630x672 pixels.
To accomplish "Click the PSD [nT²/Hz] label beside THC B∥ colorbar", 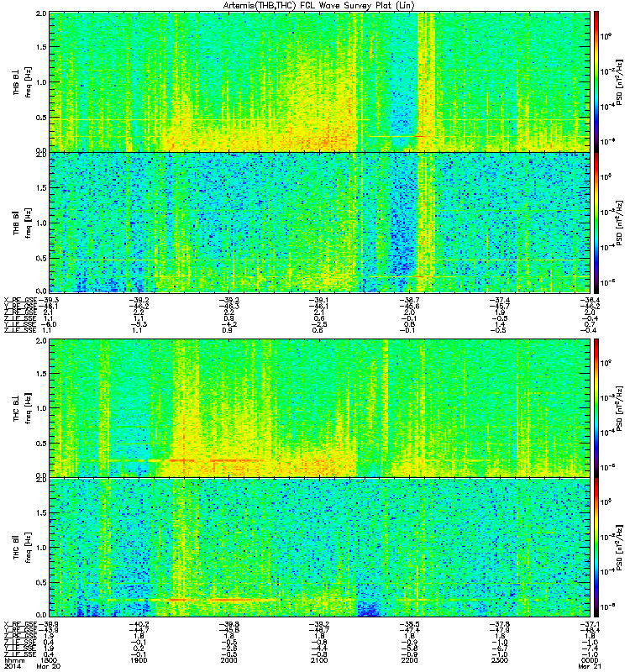I will pyautogui.click(x=620, y=548).
